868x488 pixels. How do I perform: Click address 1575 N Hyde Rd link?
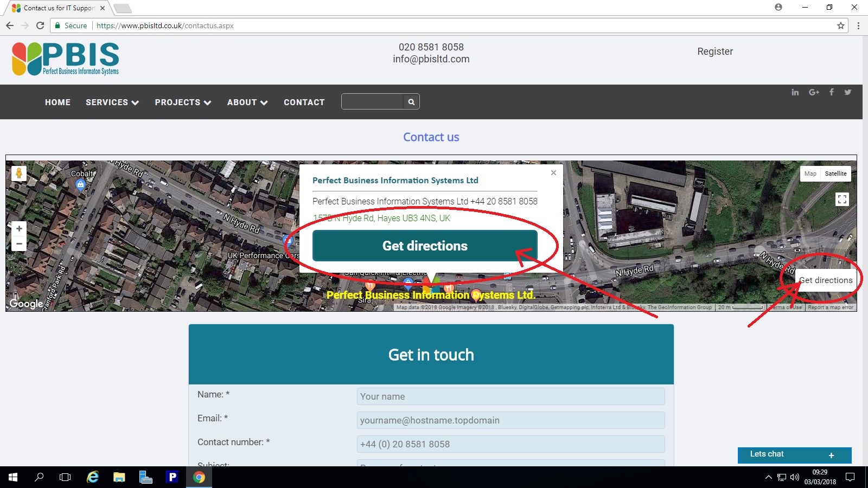381,218
